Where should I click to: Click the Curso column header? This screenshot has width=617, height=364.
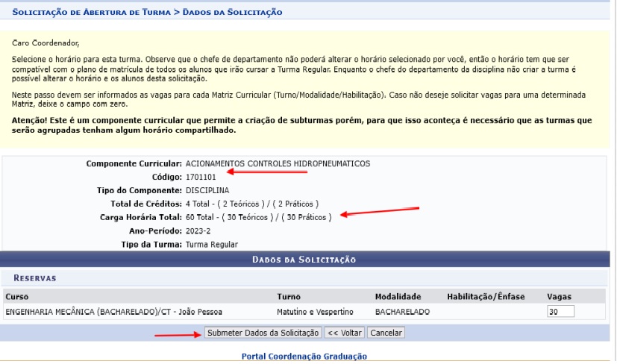17,297
